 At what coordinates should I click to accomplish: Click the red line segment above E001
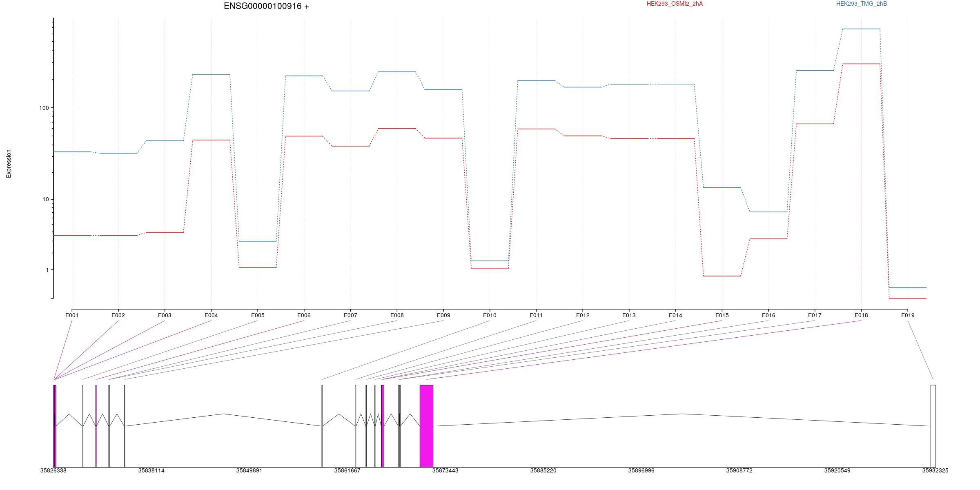[72, 236]
